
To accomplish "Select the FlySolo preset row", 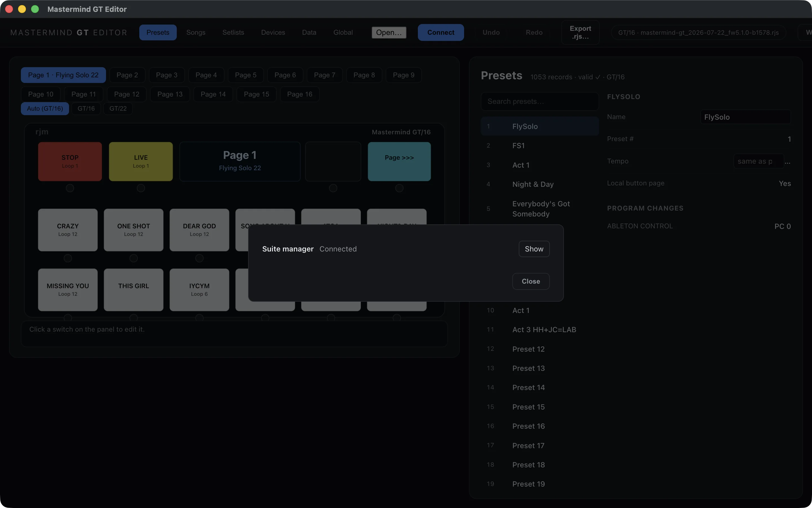I will coord(540,126).
